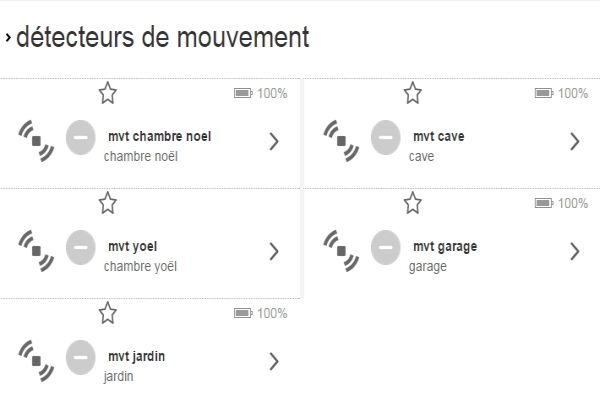Open mvt cave details arrow

click(x=574, y=141)
